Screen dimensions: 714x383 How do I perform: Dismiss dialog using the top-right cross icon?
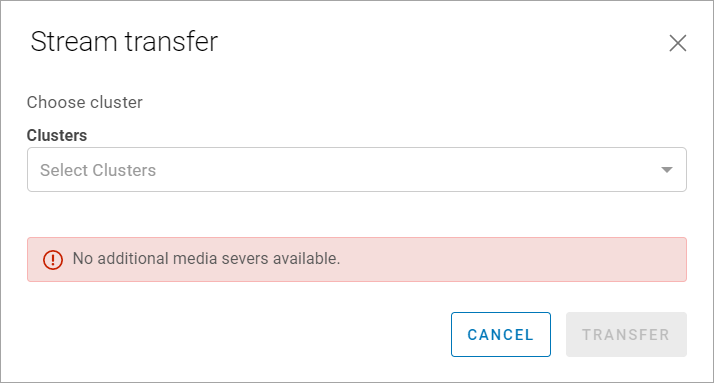tap(678, 43)
